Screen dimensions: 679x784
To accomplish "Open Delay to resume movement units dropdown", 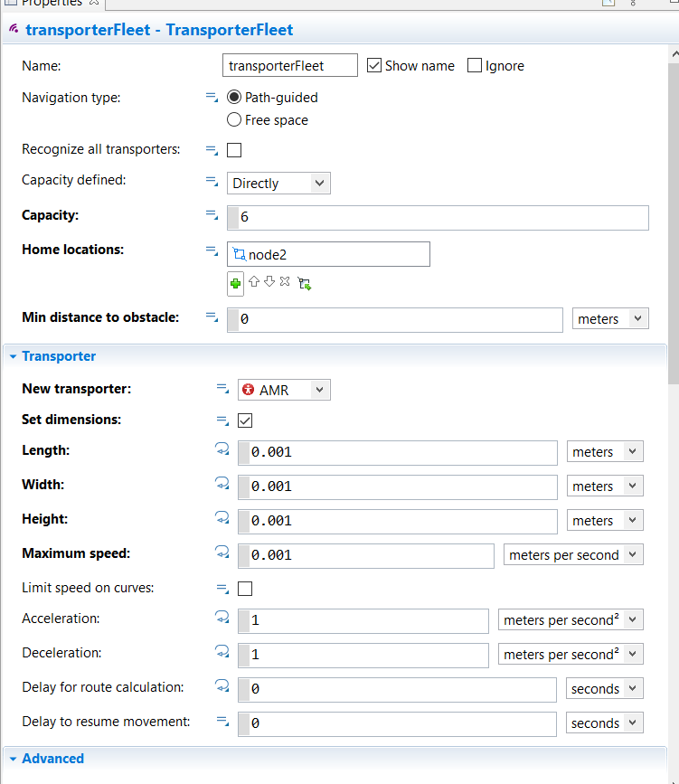I will click(x=605, y=723).
